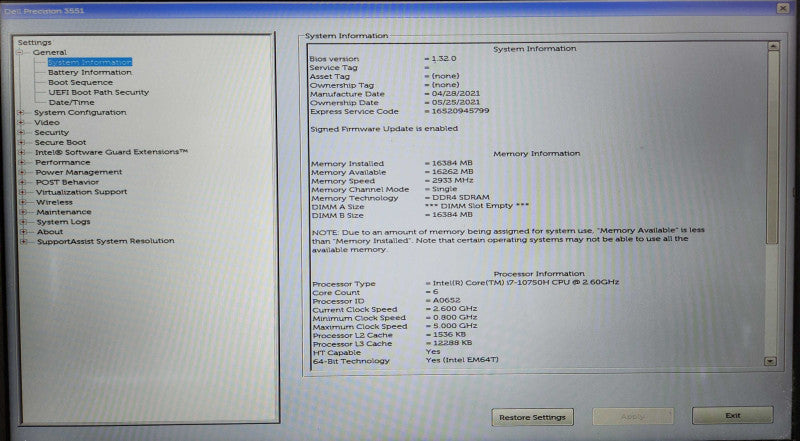
Task: Expand the Performance node
Action: [22, 162]
